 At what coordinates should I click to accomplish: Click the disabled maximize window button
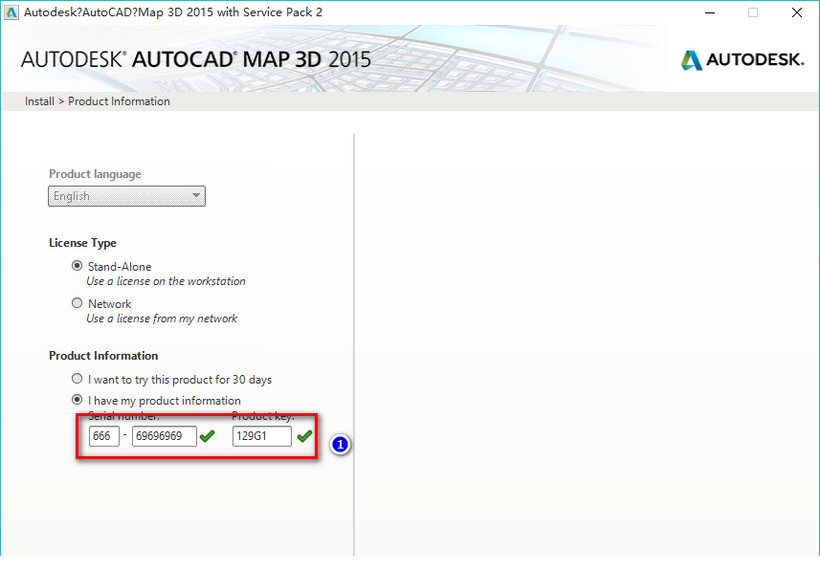753,13
